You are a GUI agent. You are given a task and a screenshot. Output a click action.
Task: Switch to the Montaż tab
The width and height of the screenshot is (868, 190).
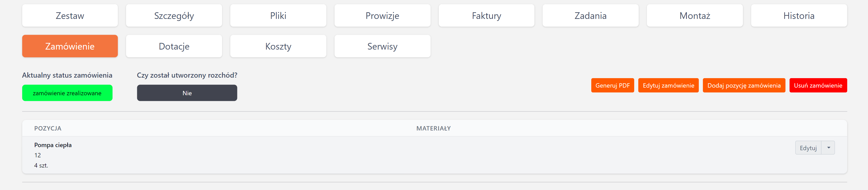(695, 16)
